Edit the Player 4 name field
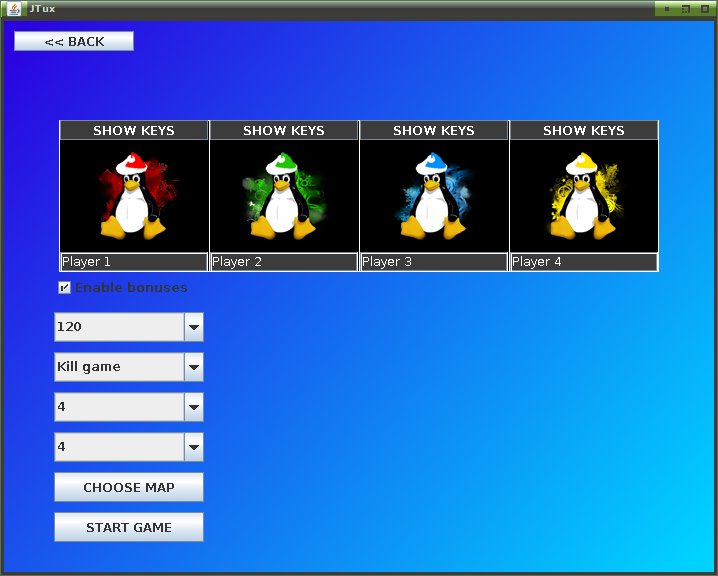 [x=583, y=262]
